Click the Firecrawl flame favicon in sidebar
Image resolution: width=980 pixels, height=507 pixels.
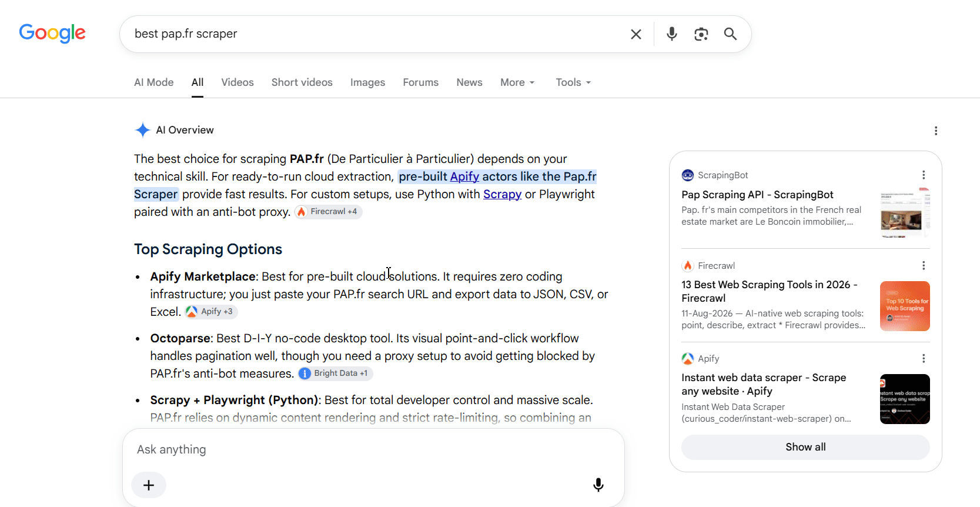click(688, 266)
